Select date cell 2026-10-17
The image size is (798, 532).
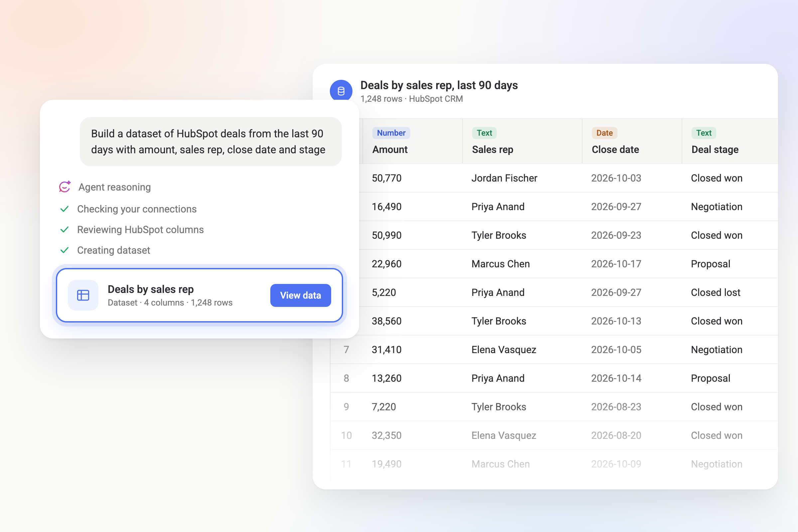coord(616,264)
